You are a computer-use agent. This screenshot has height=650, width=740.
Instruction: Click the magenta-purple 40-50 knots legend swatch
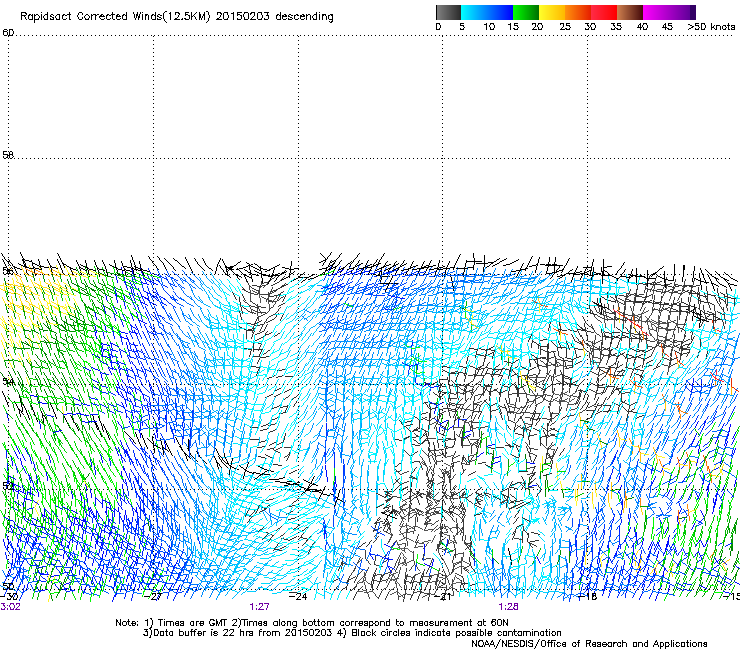669,12
